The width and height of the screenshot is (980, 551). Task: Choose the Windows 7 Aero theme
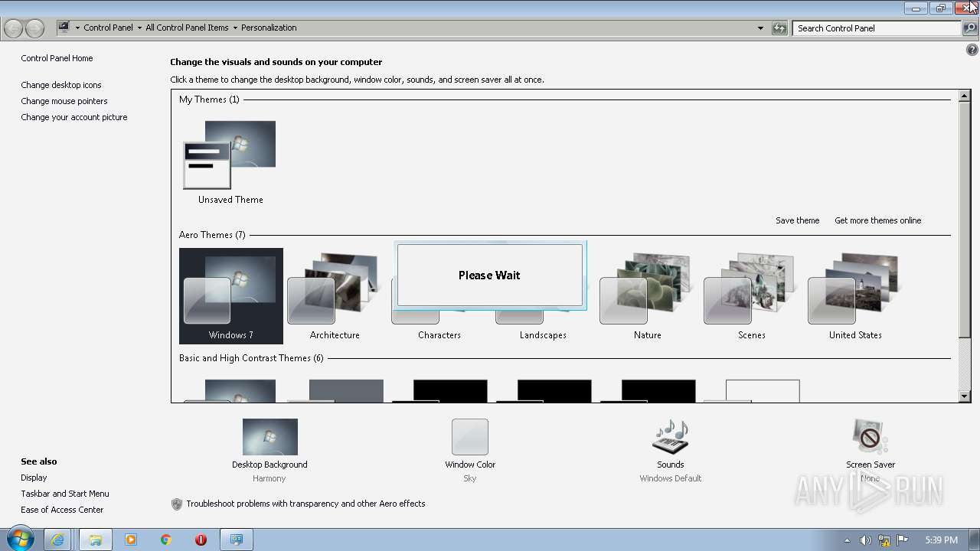[230, 296]
